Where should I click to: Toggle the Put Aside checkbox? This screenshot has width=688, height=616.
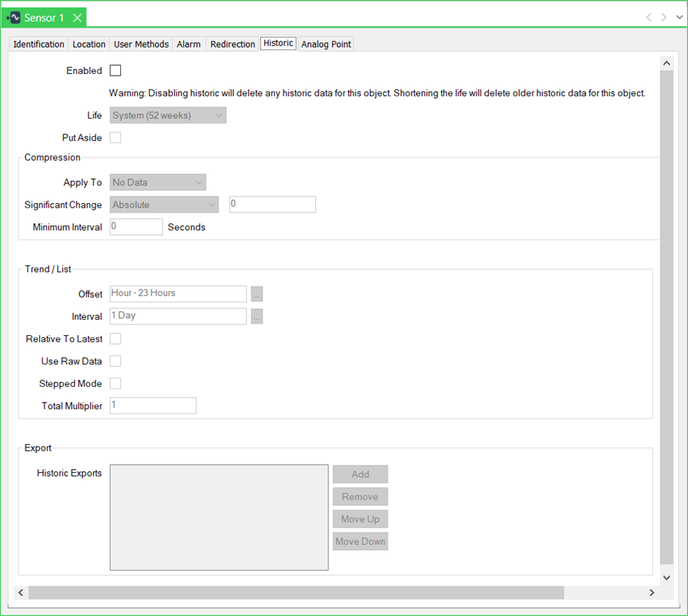115,138
